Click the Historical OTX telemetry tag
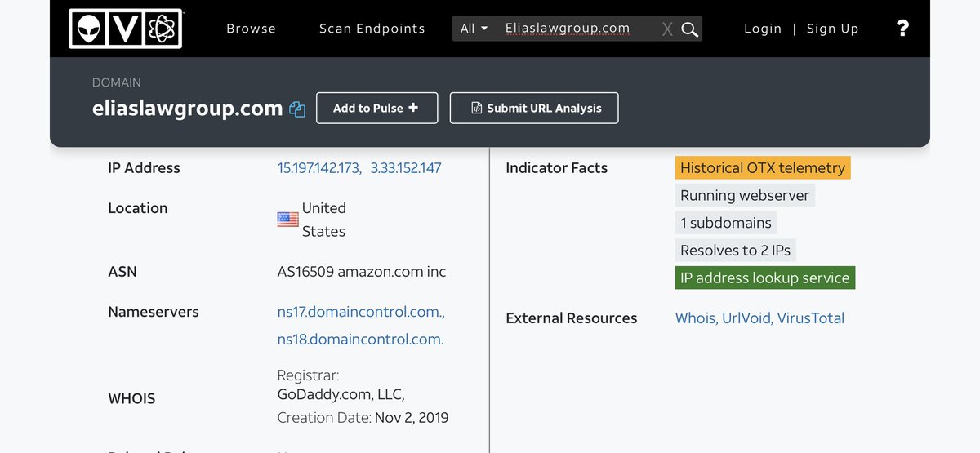Screen dimensions: 980x453 click(x=762, y=168)
